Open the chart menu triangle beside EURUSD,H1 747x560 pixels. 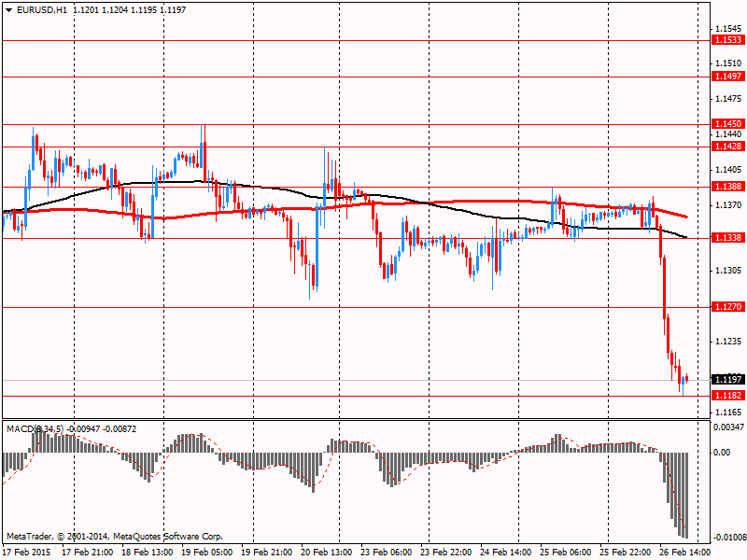[8, 10]
